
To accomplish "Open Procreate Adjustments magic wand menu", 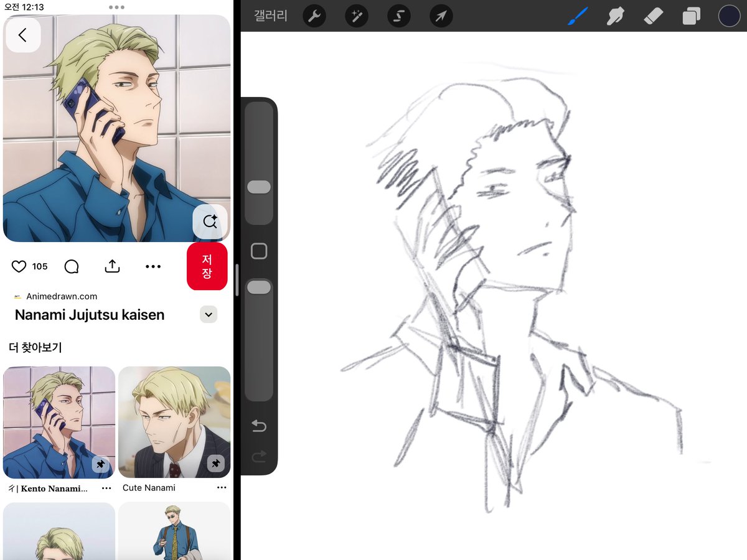I will pyautogui.click(x=357, y=16).
